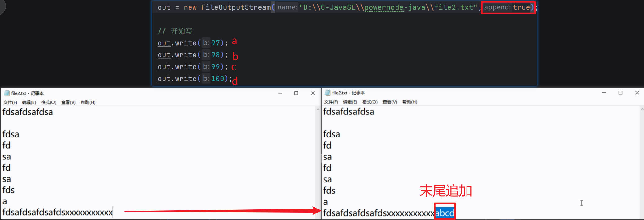This screenshot has height=220, width=644.
Task: Click the left Notepad window's file2.txt icon
Action: tap(7, 93)
